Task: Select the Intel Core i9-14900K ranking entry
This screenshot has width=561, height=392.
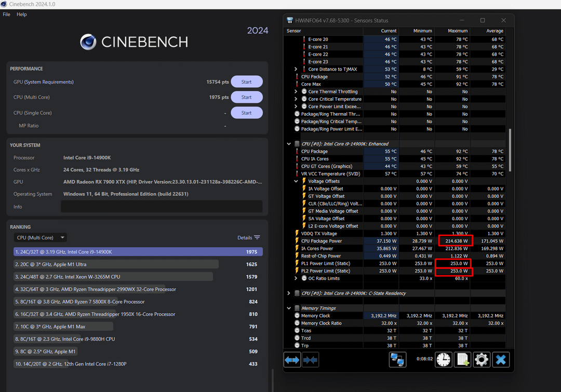Action: [138, 252]
